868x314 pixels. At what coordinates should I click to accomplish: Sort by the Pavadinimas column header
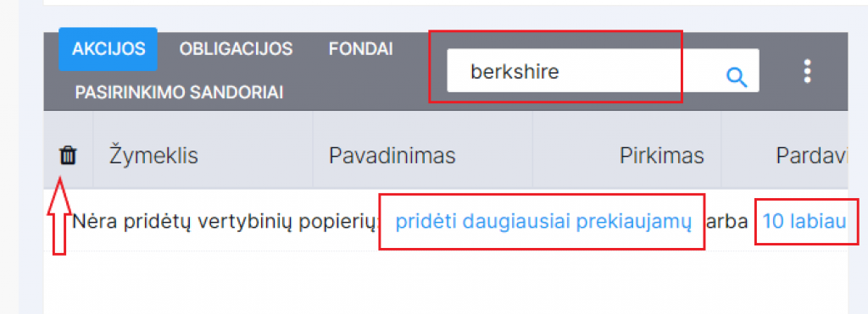coord(392,156)
